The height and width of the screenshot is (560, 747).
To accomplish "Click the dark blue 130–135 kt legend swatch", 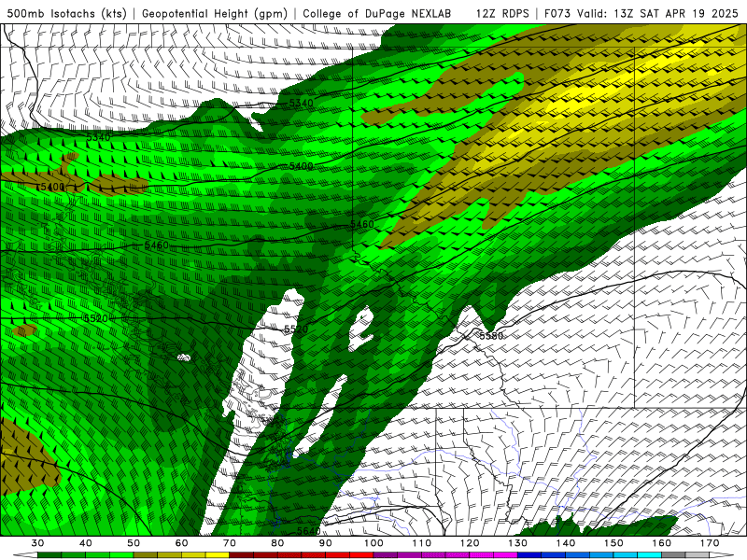I will pyautogui.click(x=529, y=555).
